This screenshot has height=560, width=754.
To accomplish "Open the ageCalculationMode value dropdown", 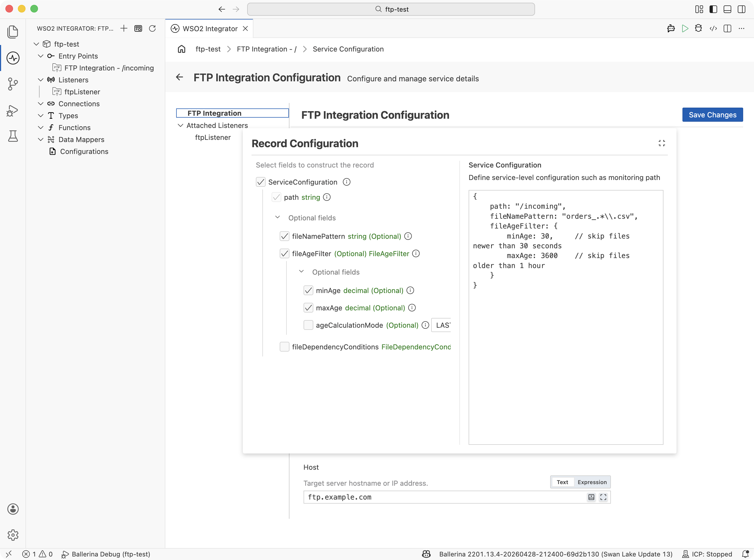I will pos(441,325).
